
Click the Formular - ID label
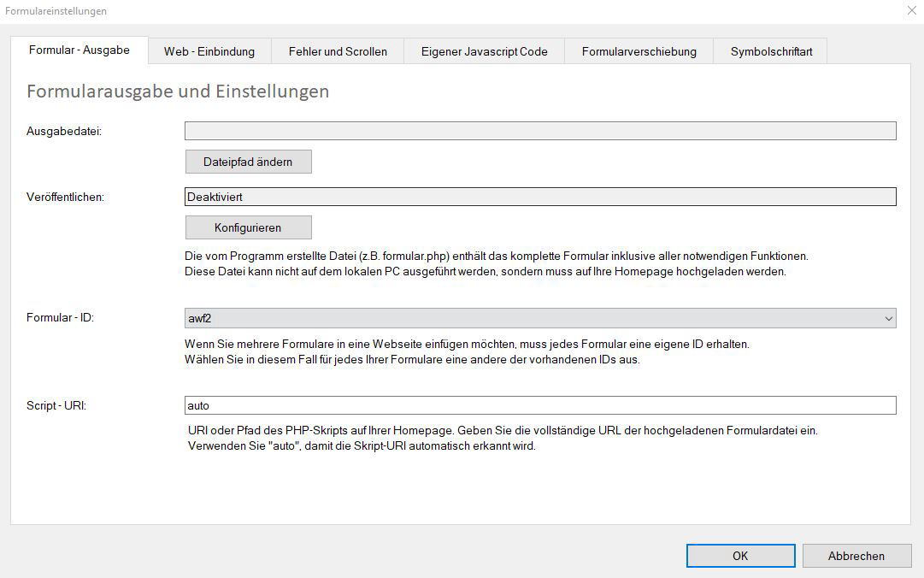coord(61,318)
